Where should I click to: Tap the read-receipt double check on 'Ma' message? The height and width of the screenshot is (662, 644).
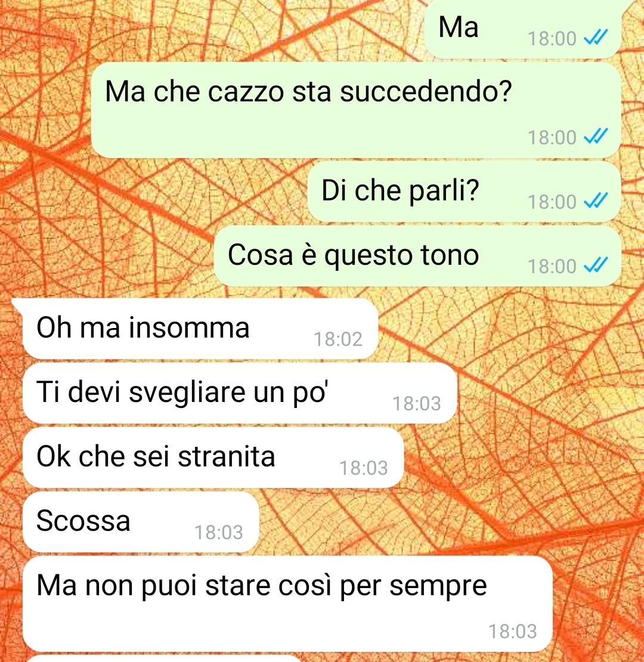click(x=596, y=38)
